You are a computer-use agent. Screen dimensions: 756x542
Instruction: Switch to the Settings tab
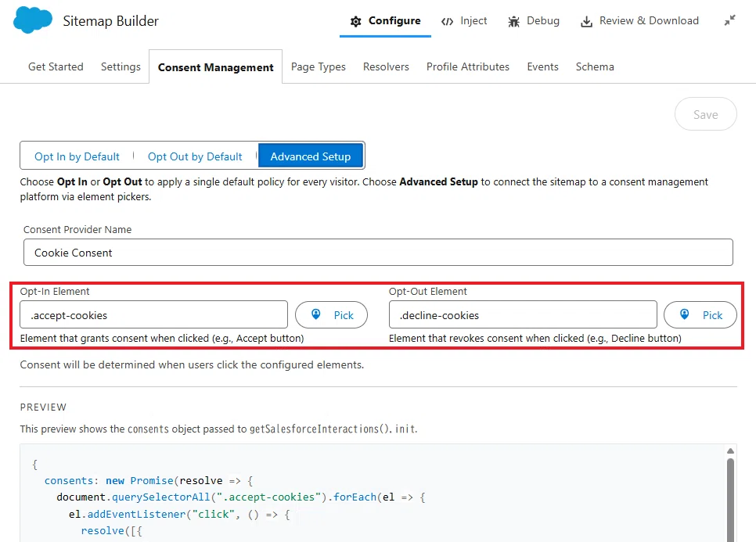[121, 66]
